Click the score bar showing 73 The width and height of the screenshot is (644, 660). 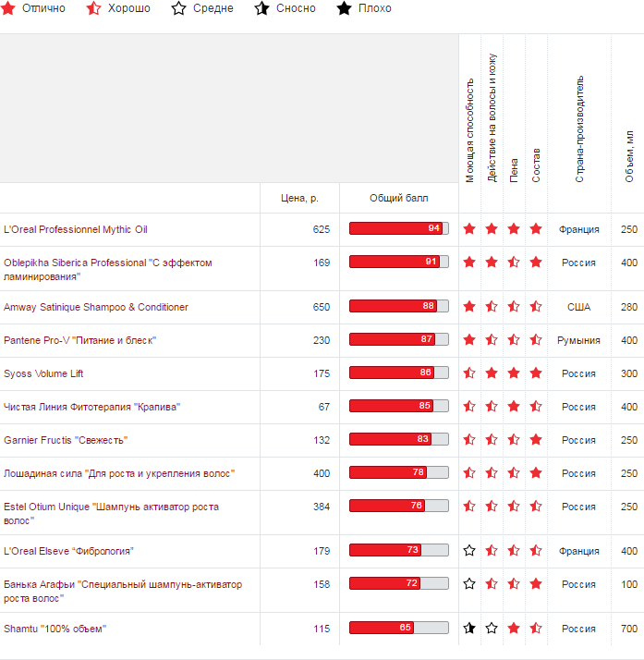(x=399, y=550)
